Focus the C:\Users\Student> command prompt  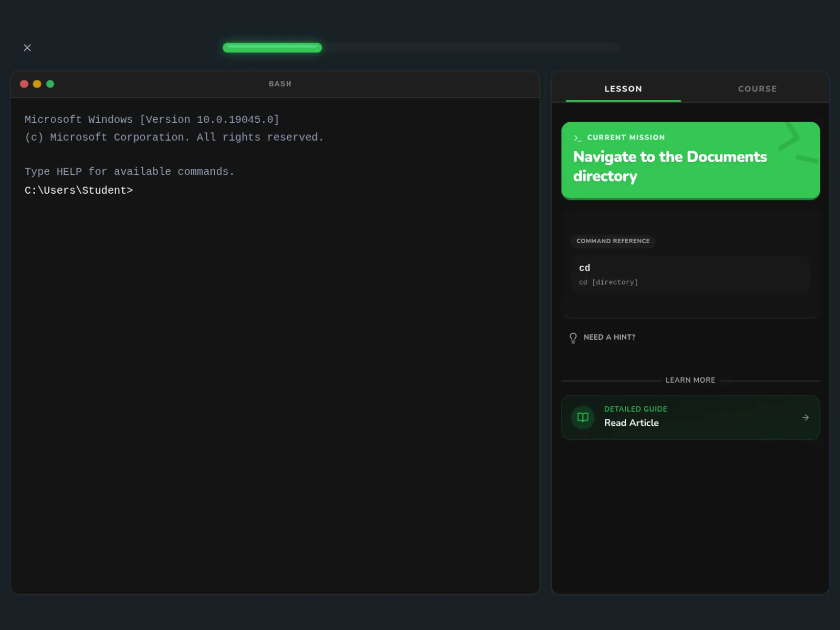[79, 191]
